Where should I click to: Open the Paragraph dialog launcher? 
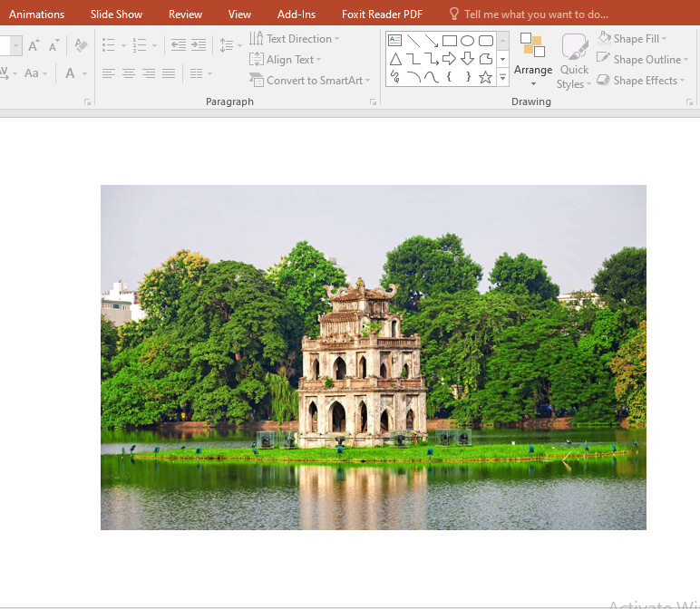point(373,102)
